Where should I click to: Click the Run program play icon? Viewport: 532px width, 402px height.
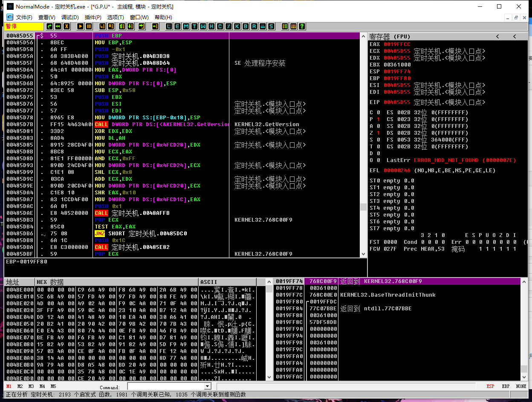pos(81,26)
